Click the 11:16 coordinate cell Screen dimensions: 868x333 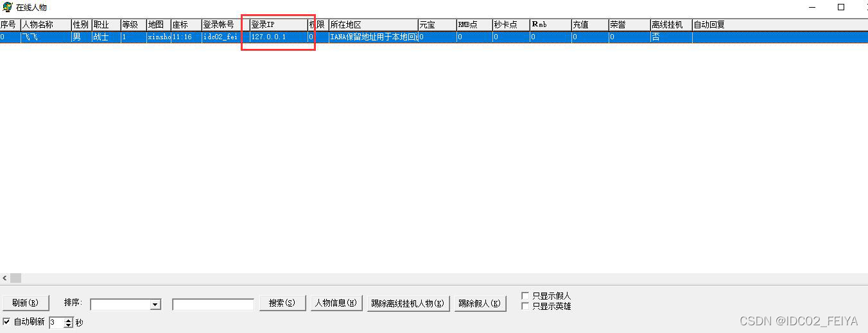pos(186,37)
